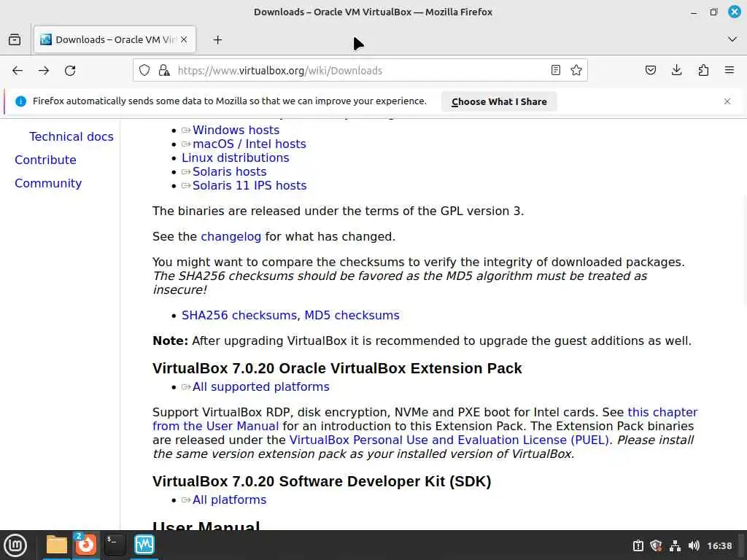Open network connections tray icon
Screen dimensions: 747x560
(x=675, y=545)
